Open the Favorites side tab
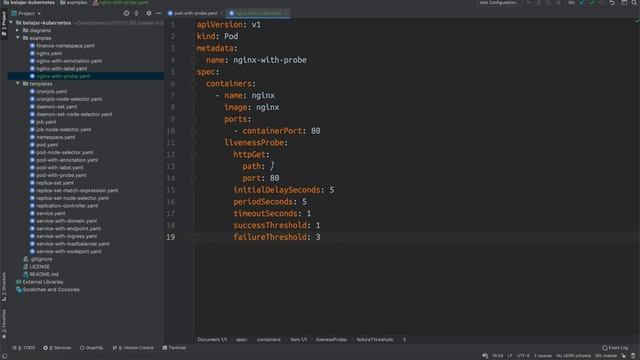This screenshot has height=360, width=640. point(4,324)
